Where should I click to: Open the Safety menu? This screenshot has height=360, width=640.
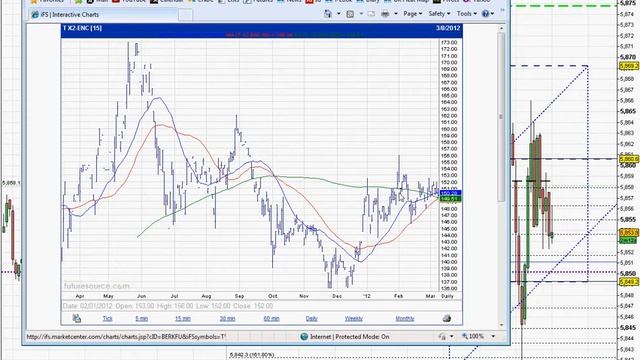click(x=439, y=14)
